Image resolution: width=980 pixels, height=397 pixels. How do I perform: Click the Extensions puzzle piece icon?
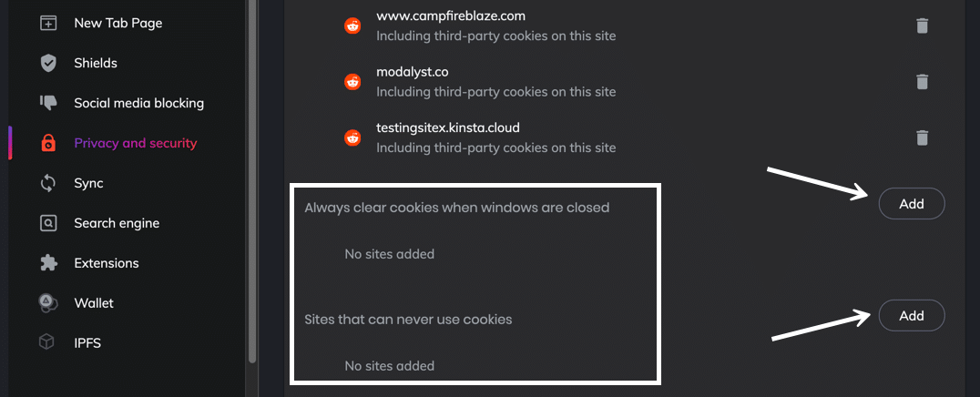(48, 263)
